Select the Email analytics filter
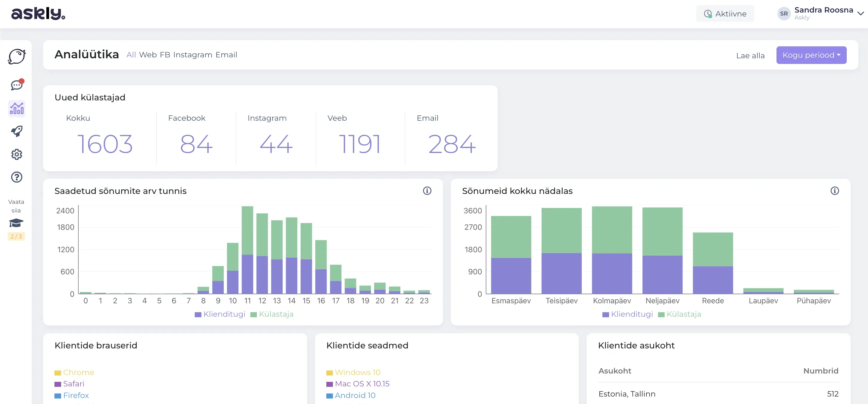 [226, 55]
